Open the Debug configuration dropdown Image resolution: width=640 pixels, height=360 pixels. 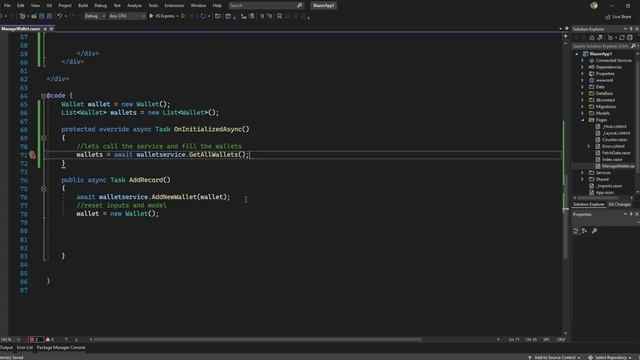pos(95,16)
